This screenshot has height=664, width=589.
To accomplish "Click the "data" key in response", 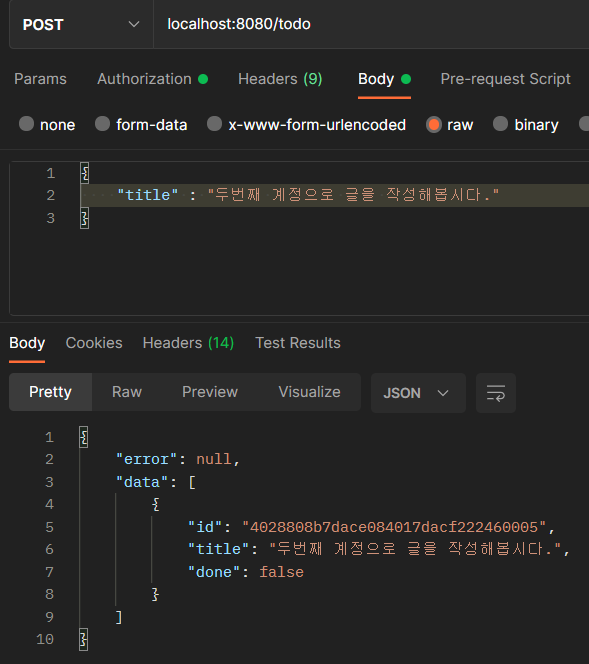I will tap(142, 482).
